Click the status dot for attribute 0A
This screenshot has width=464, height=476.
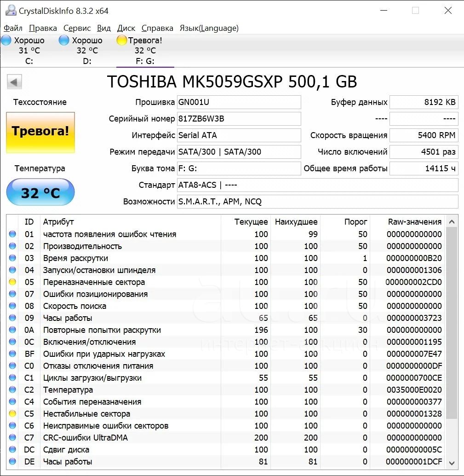click(x=12, y=330)
